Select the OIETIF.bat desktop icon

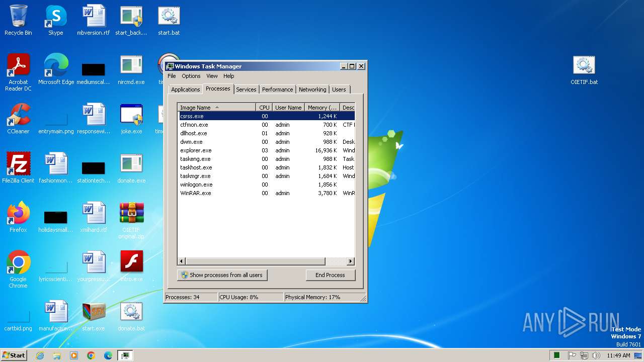tap(584, 70)
